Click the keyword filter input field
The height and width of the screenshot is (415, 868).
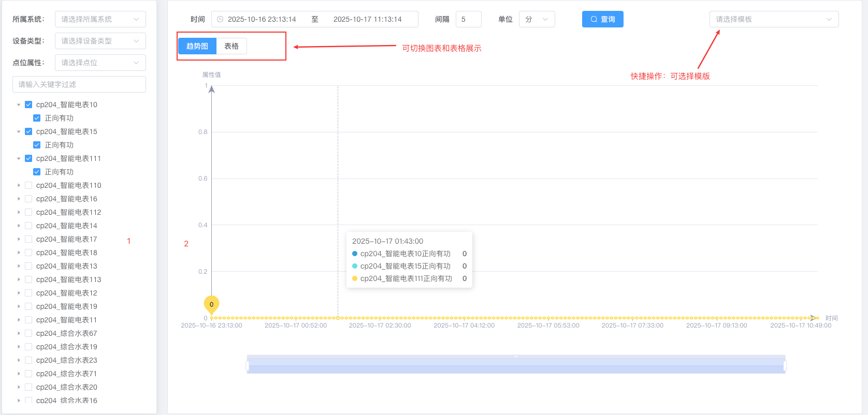click(79, 84)
